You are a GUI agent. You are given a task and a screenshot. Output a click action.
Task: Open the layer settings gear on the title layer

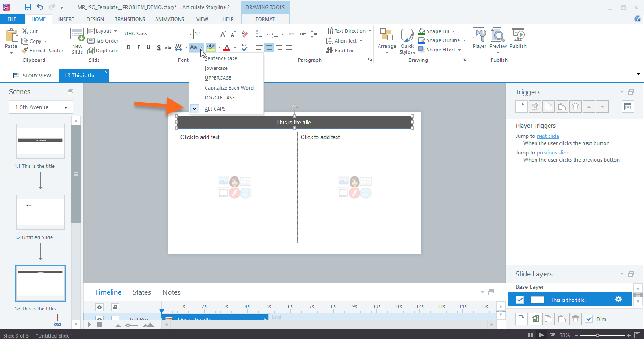[x=618, y=299]
